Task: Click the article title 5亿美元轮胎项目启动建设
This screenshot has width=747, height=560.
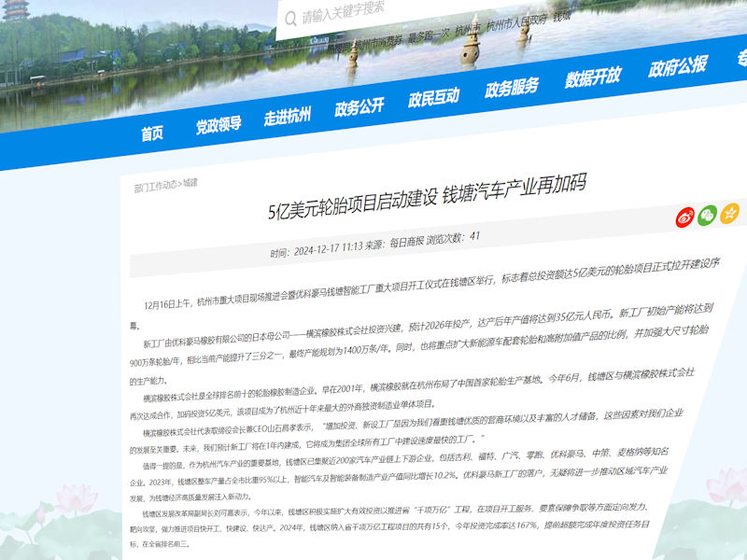Action: [x=353, y=205]
